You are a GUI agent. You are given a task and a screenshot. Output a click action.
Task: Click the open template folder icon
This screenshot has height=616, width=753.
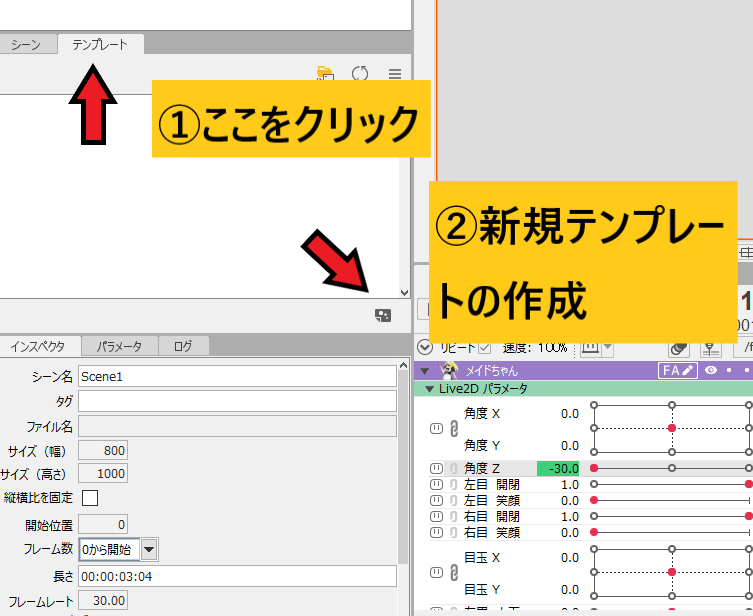pyautogui.click(x=325, y=73)
